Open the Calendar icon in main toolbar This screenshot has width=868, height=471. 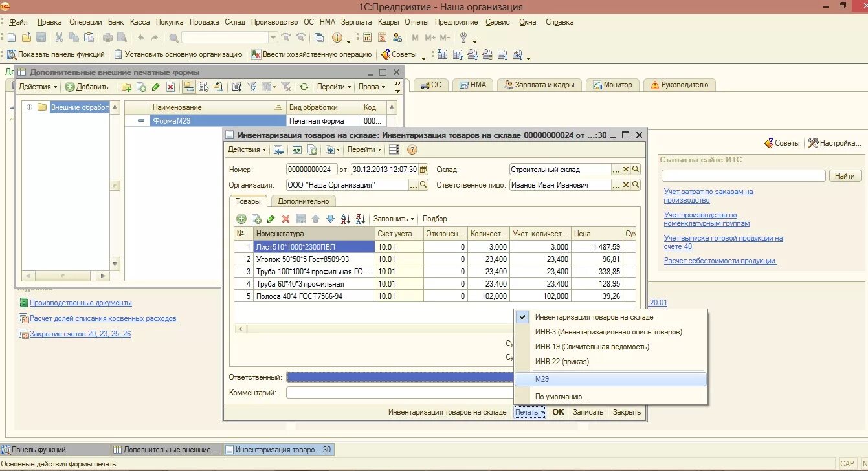[x=382, y=38]
